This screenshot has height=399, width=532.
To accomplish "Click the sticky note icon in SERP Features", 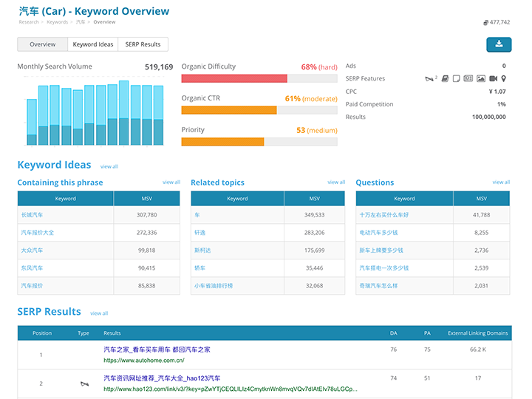I will (x=456, y=78).
